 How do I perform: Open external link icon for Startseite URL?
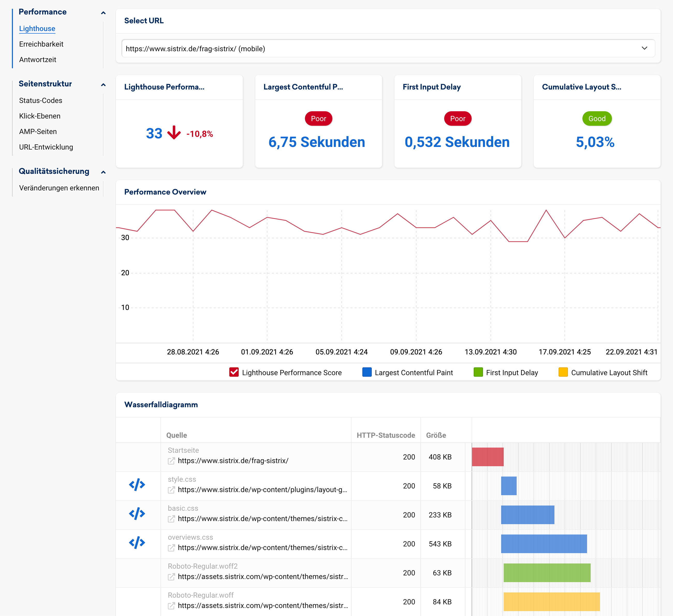point(171,461)
